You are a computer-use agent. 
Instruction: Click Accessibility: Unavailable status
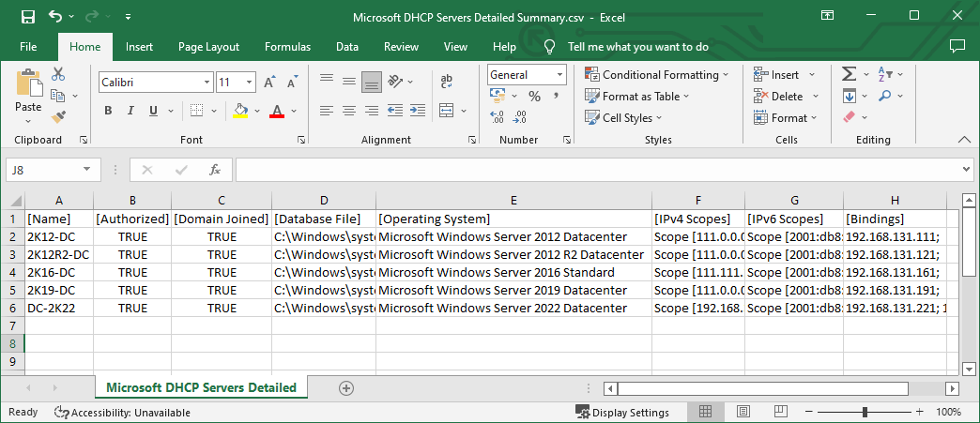point(122,413)
